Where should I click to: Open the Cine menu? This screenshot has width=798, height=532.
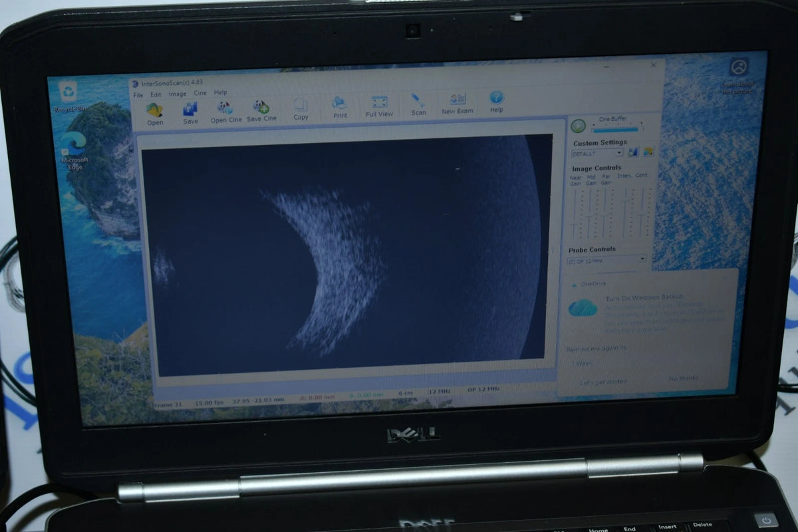pos(199,93)
